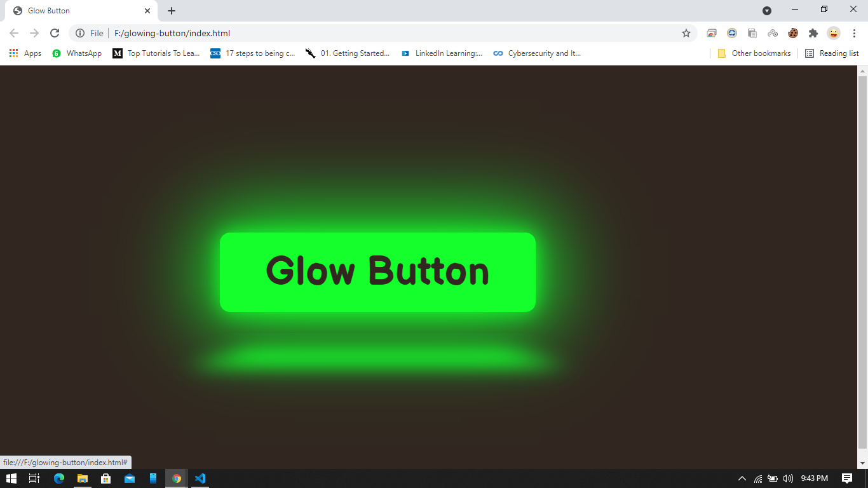Screen dimensions: 868x488
Task: Open the LinkedIn Learning bookmark
Action: click(442, 53)
